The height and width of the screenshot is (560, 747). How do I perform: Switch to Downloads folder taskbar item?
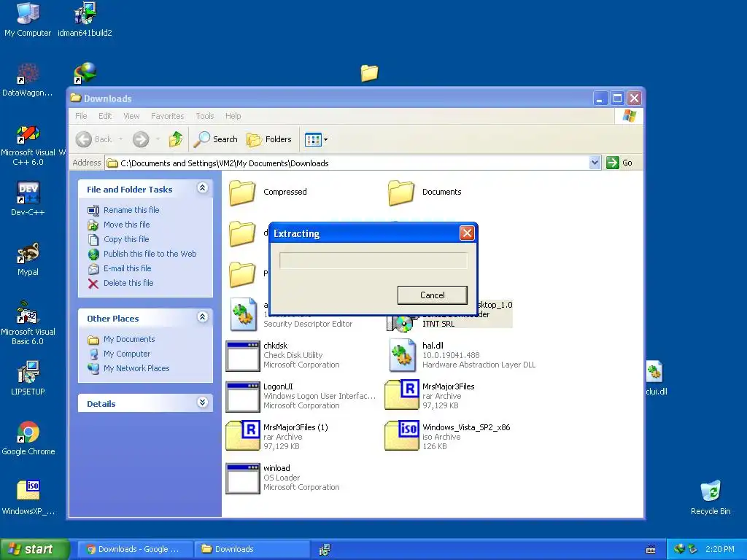pyautogui.click(x=252, y=549)
